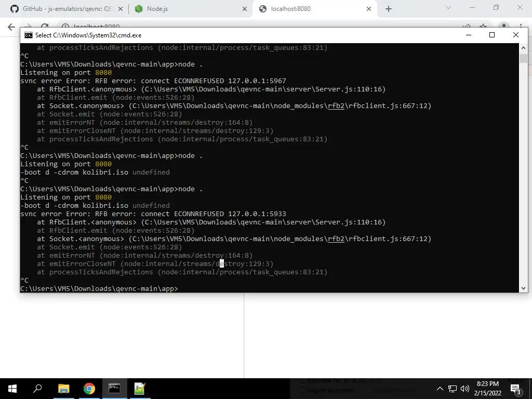Close the Node.js tab

pos(245,9)
